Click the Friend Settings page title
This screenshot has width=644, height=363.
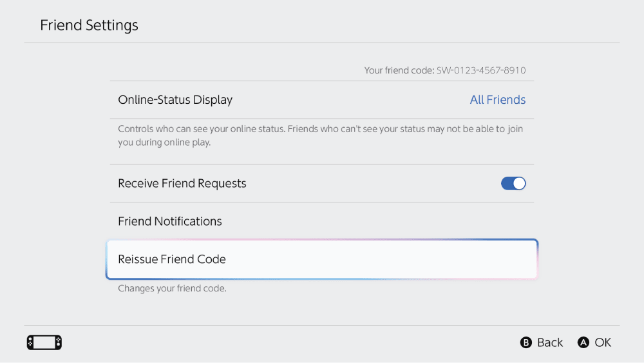(89, 25)
